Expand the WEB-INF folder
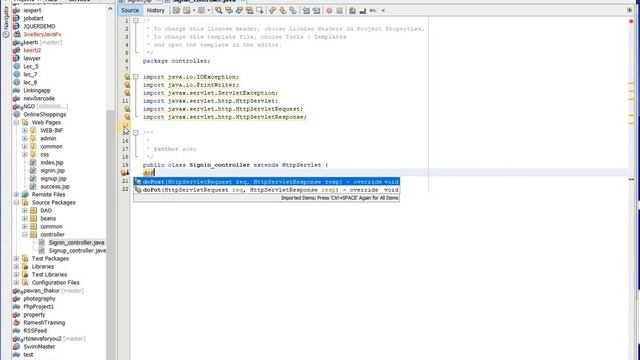Image resolution: width=640 pixels, height=360 pixels. [x=25, y=131]
